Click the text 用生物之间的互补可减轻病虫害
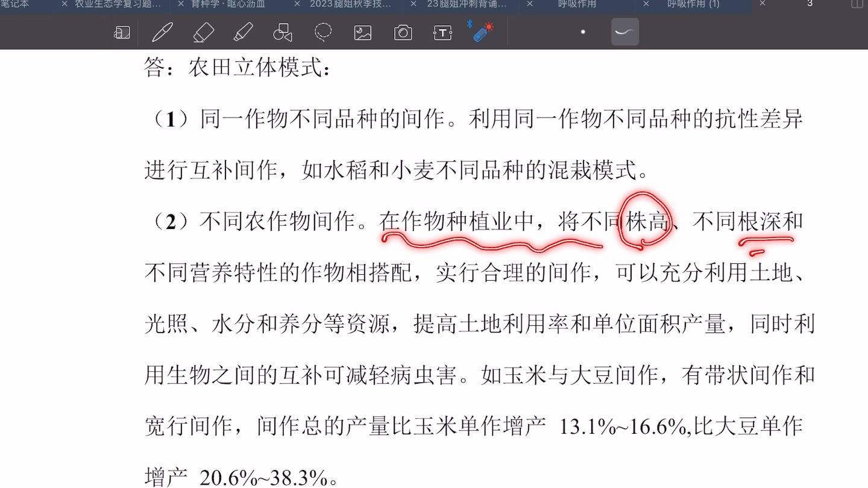This screenshot has width=868, height=488. point(300,375)
